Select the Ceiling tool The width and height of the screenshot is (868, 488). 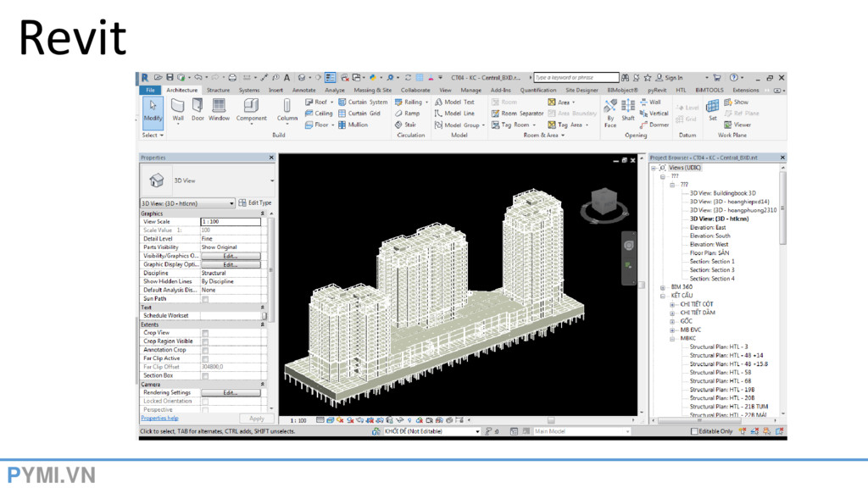click(x=319, y=114)
